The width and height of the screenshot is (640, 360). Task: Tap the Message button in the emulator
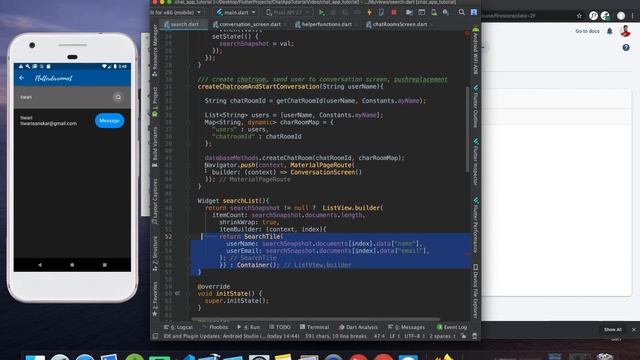click(x=109, y=121)
